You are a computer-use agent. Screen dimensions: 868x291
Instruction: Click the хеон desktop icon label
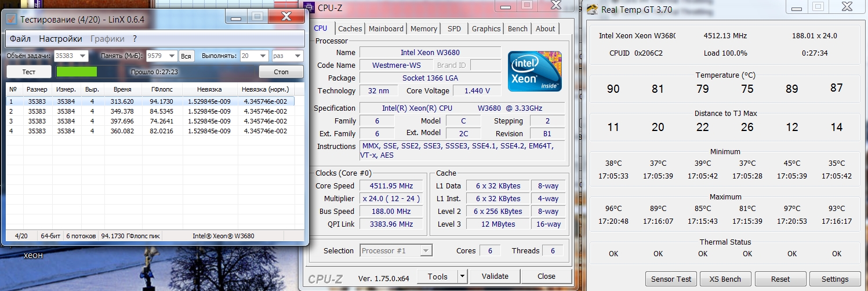(33, 255)
